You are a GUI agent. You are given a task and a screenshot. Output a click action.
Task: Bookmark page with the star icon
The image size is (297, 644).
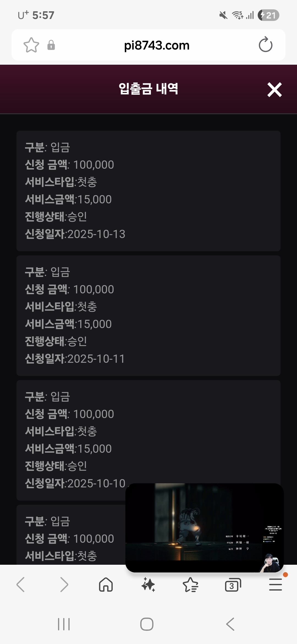(31, 45)
